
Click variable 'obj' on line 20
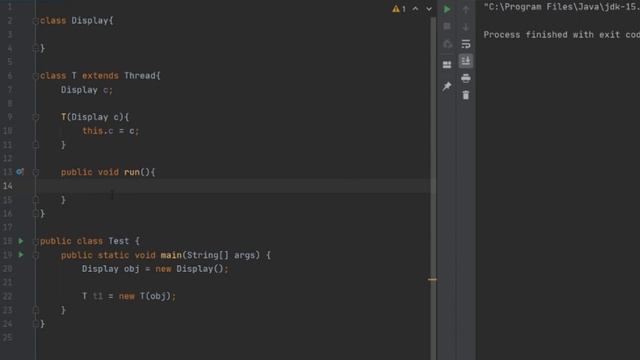[131, 269]
